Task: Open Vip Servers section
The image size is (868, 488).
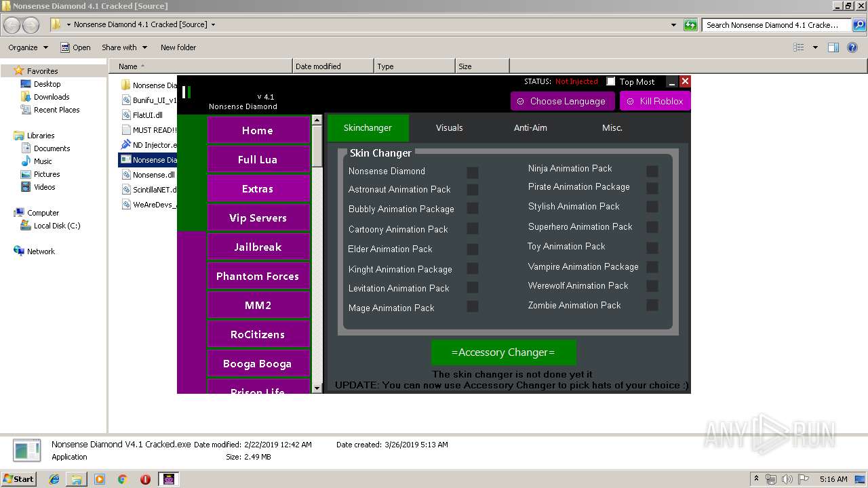Action: 258,218
